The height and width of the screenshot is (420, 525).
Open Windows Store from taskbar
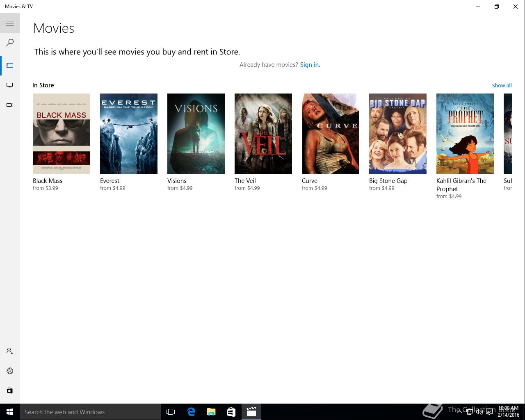pyautogui.click(x=231, y=412)
